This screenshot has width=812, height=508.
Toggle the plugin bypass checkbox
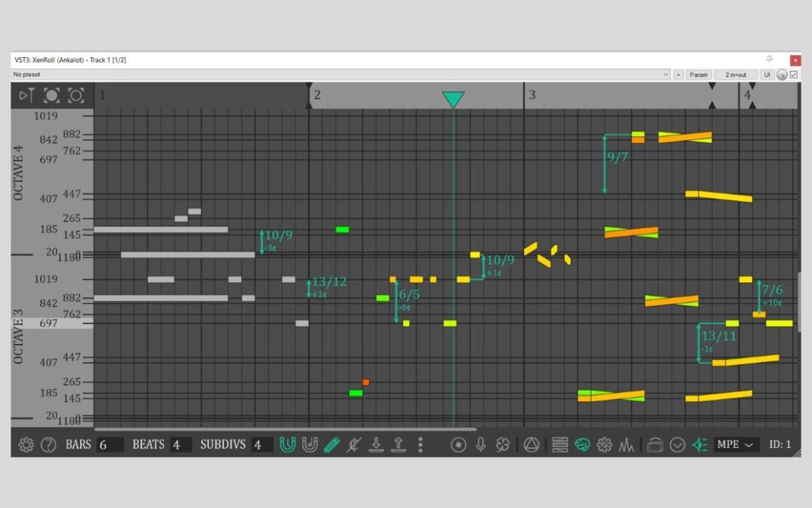tap(794, 75)
